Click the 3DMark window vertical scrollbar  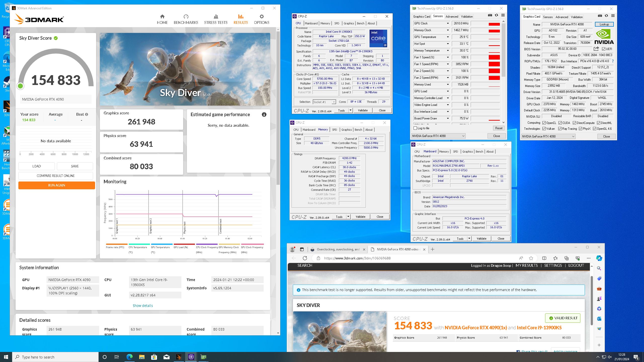[278, 108]
